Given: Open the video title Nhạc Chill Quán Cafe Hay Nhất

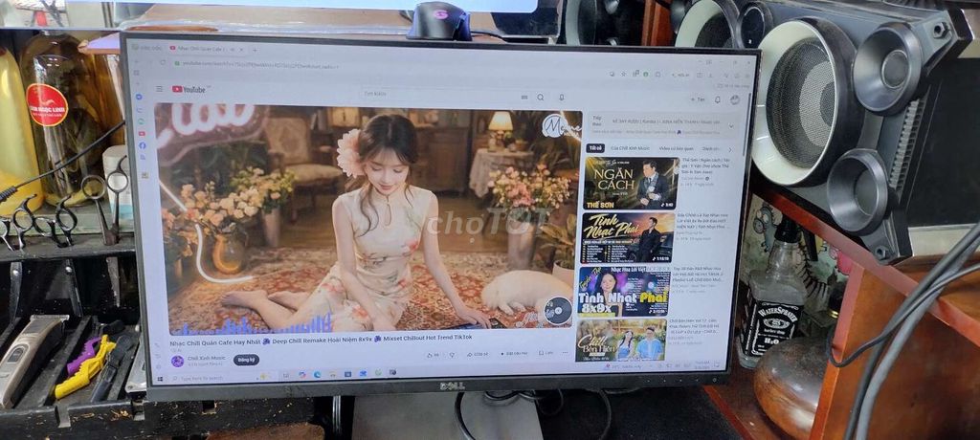Looking at the screenshot, I should click(x=321, y=341).
